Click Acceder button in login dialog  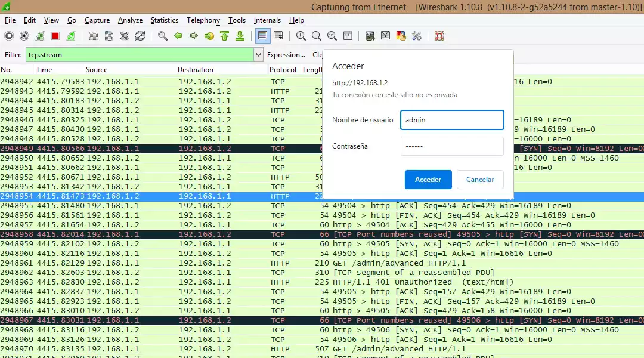(428, 180)
